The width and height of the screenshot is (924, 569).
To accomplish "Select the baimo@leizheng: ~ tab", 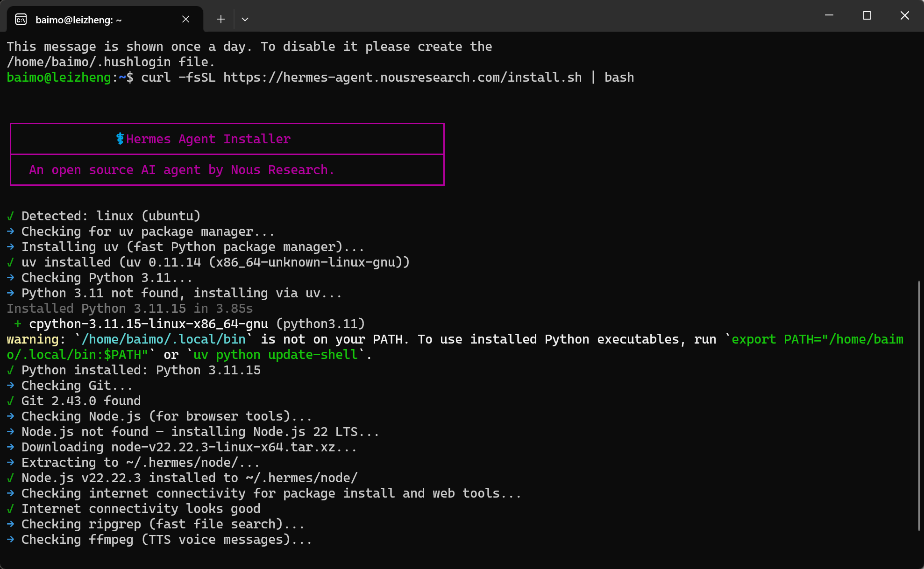I will click(105, 19).
